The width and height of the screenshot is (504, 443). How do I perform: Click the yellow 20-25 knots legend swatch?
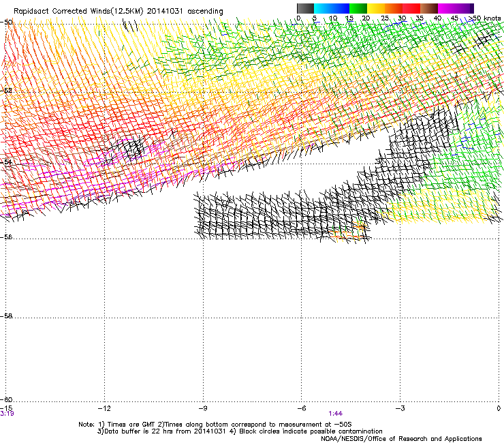pyautogui.click(x=376, y=8)
